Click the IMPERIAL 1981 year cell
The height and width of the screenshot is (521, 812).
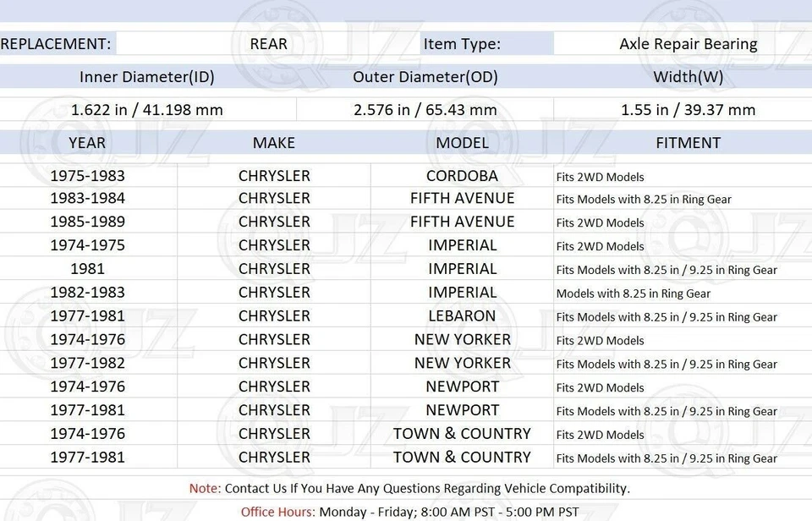88,268
